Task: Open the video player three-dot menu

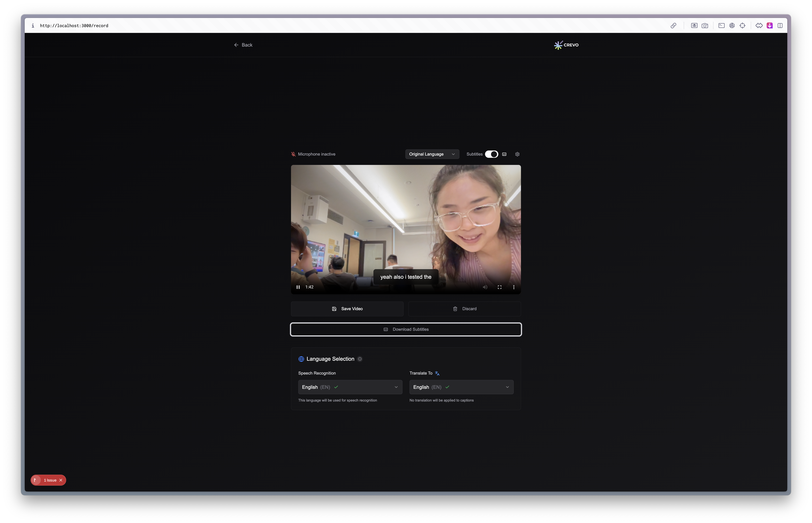Action: 513,287
